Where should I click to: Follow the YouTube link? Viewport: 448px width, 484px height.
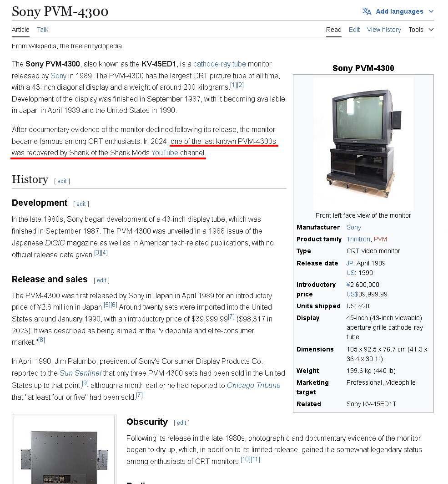click(x=165, y=153)
